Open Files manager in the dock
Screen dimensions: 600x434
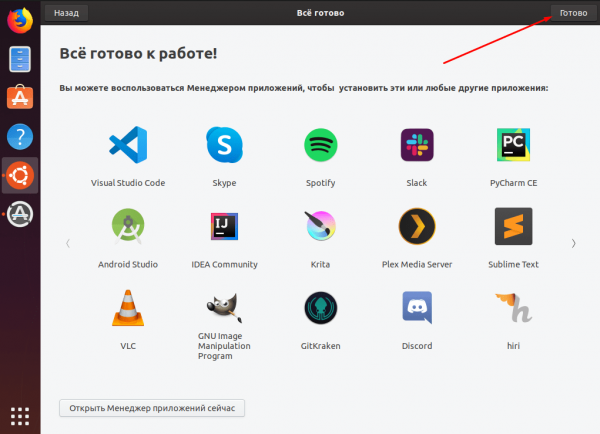point(20,59)
